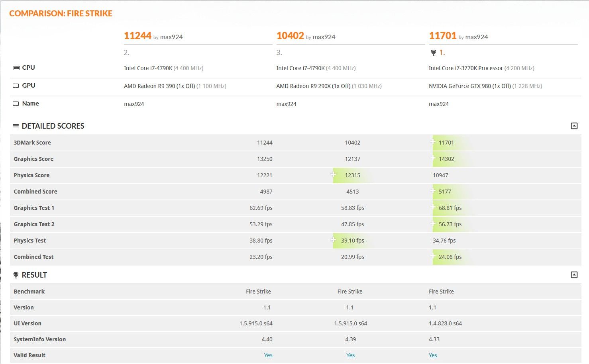The height and width of the screenshot is (364, 589).
Task: Click the plus marker beside 3DMark Score 11701
Action: pyautogui.click(x=433, y=141)
